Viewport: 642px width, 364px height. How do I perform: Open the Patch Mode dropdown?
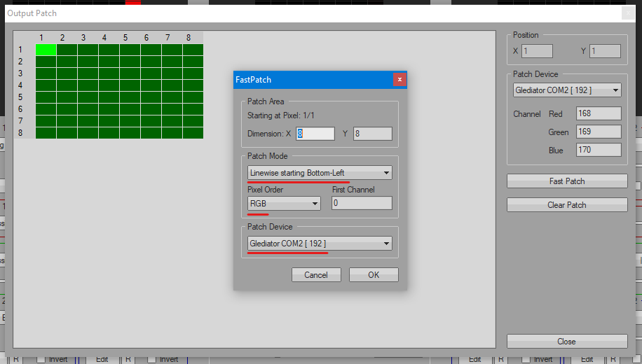click(320, 173)
